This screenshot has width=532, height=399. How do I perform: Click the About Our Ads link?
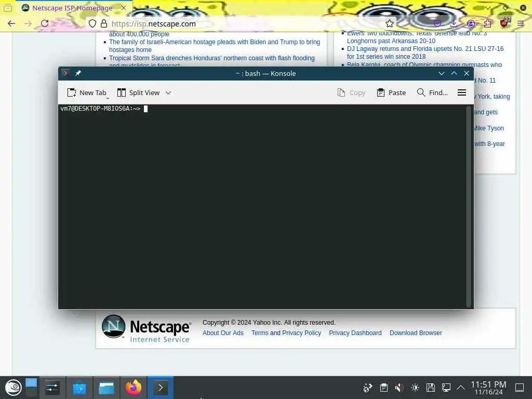pyautogui.click(x=223, y=333)
